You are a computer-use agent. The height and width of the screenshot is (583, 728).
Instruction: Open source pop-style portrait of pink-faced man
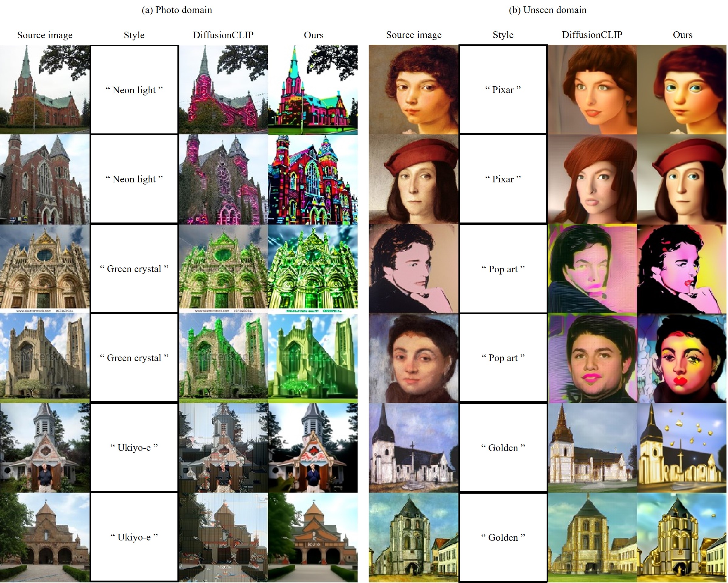(414, 269)
